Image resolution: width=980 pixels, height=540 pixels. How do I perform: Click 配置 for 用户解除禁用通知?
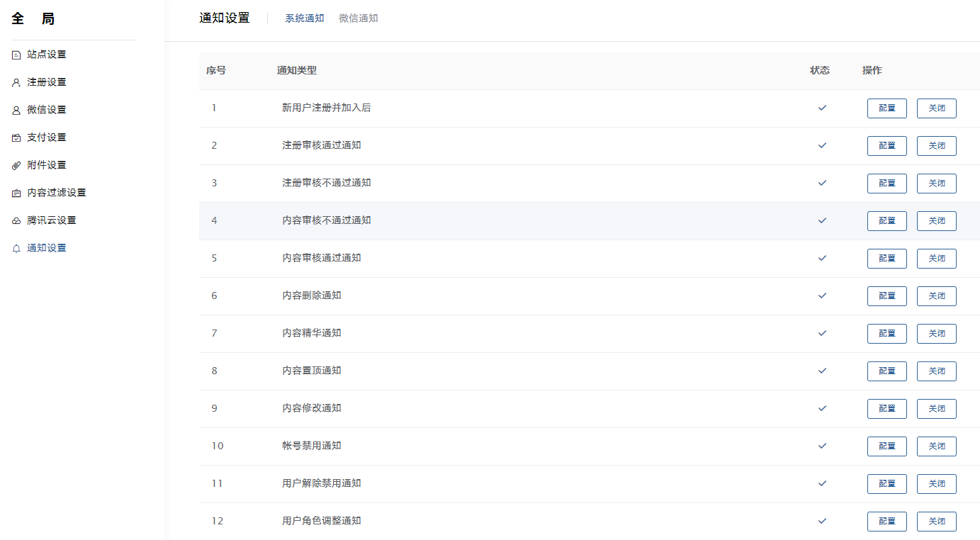point(886,484)
